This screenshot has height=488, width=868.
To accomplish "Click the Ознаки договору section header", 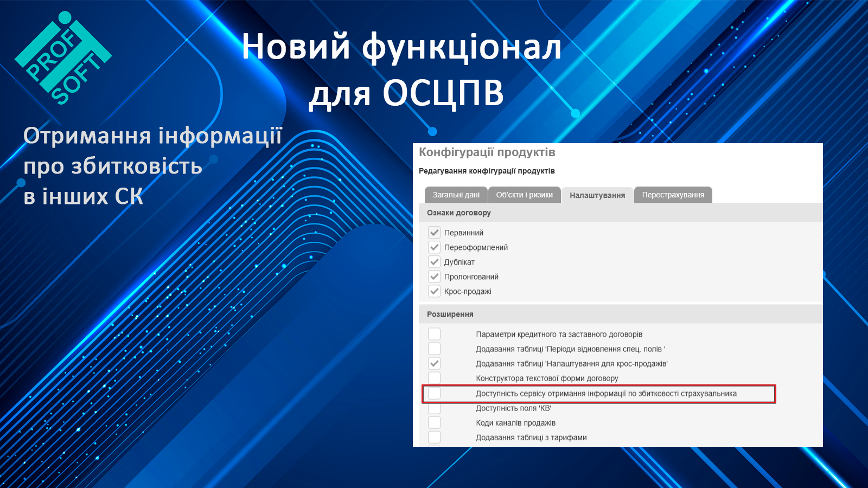I will [458, 213].
